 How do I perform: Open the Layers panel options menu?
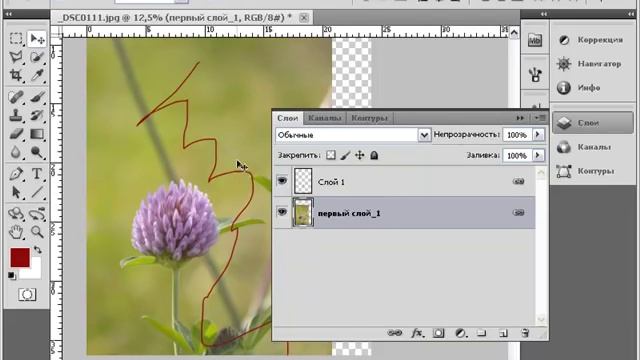tap(540, 118)
